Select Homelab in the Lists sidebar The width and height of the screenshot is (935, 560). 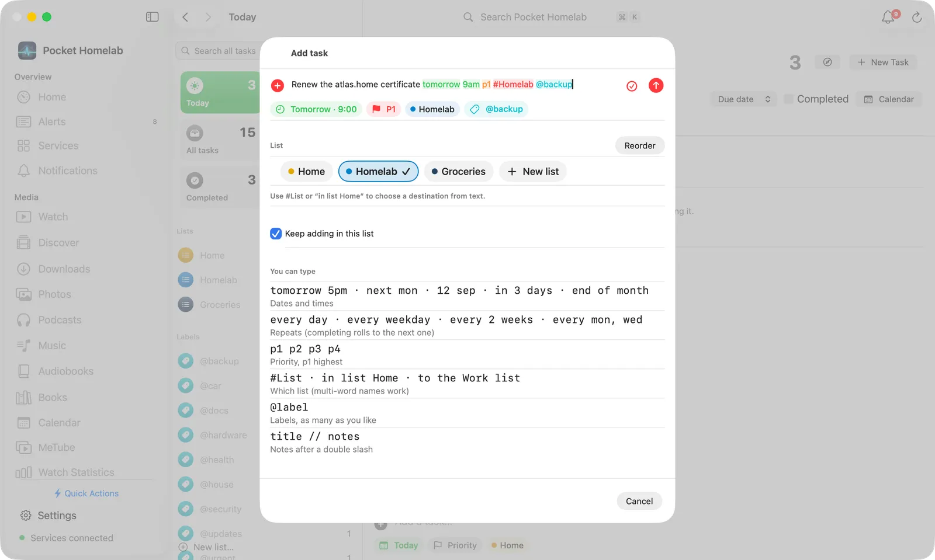pos(218,280)
